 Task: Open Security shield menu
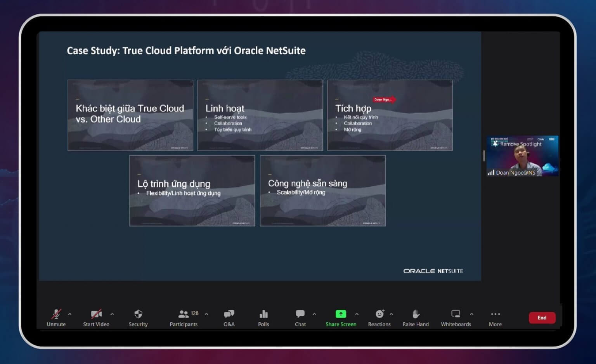coord(138,318)
